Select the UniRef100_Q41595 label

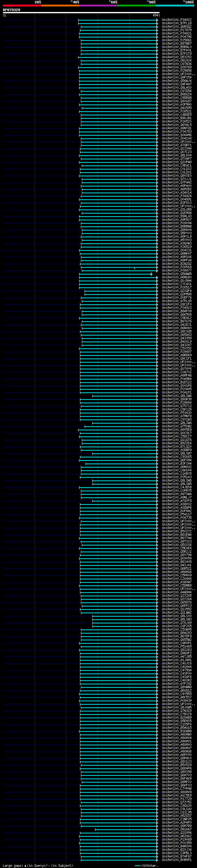177,108
